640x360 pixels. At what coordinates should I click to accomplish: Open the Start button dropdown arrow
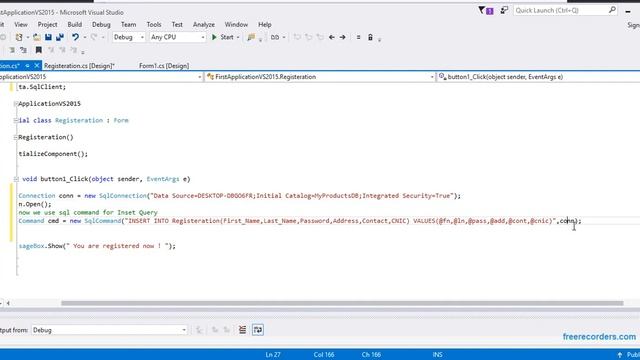[x=238, y=38]
